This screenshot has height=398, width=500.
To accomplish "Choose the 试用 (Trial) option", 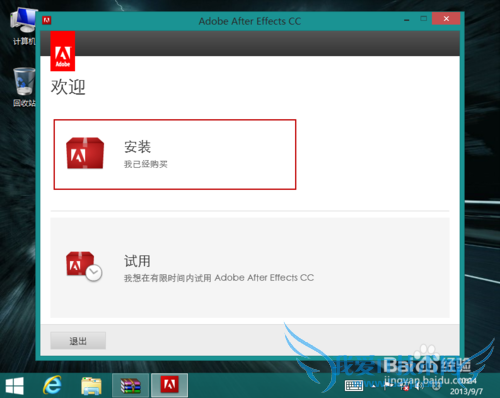I will (x=250, y=268).
